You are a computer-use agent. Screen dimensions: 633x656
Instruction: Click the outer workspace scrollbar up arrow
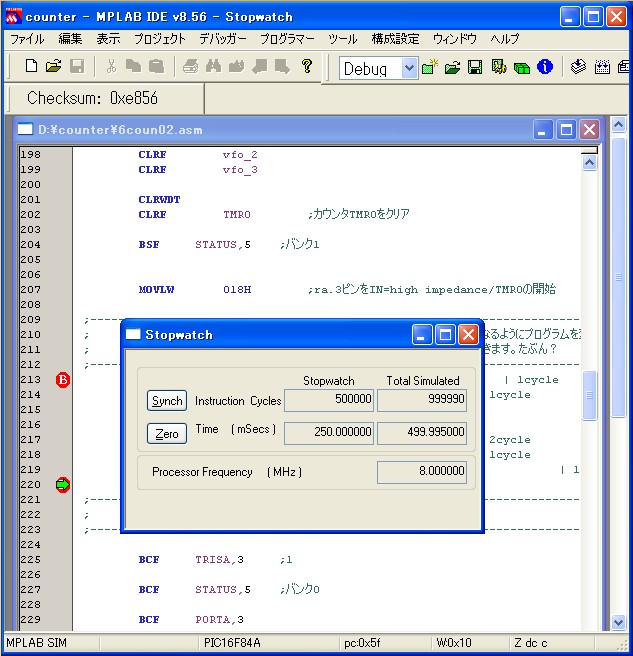618,125
